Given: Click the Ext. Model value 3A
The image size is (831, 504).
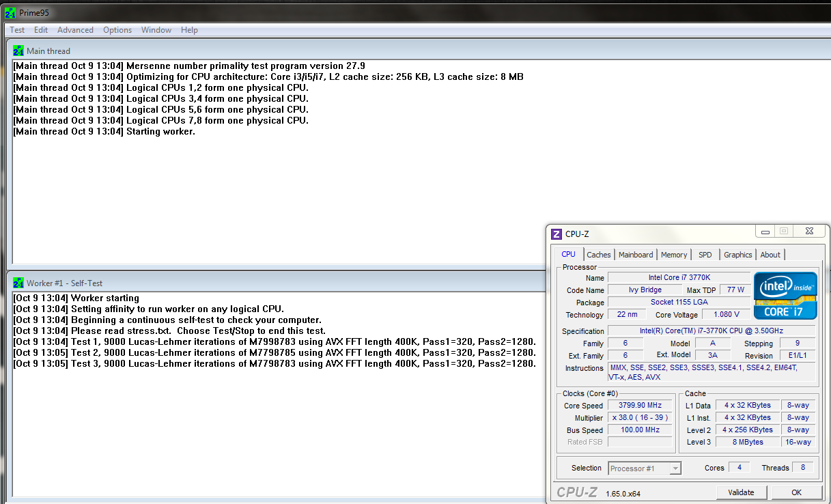Looking at the screenshot, I should coord(712,356).
